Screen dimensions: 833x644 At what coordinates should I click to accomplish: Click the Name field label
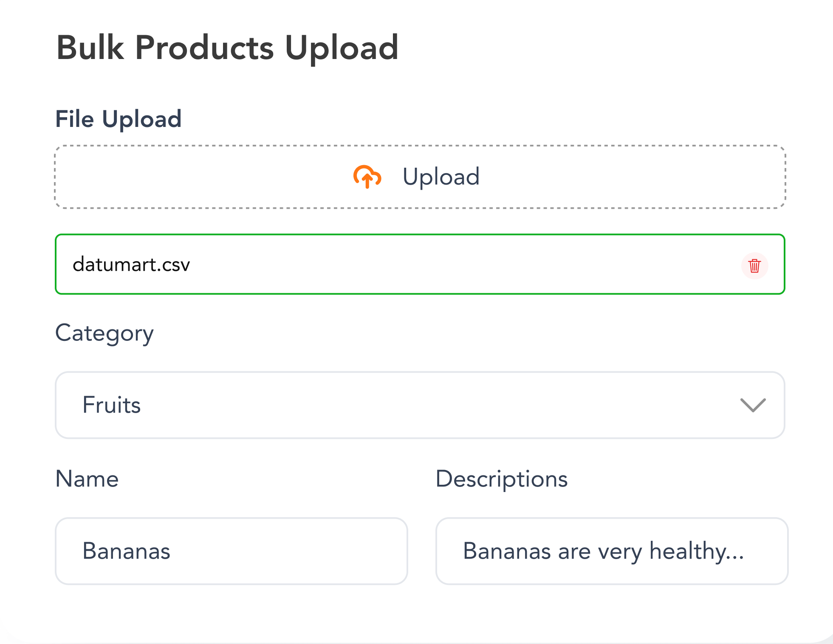point(87,479)
